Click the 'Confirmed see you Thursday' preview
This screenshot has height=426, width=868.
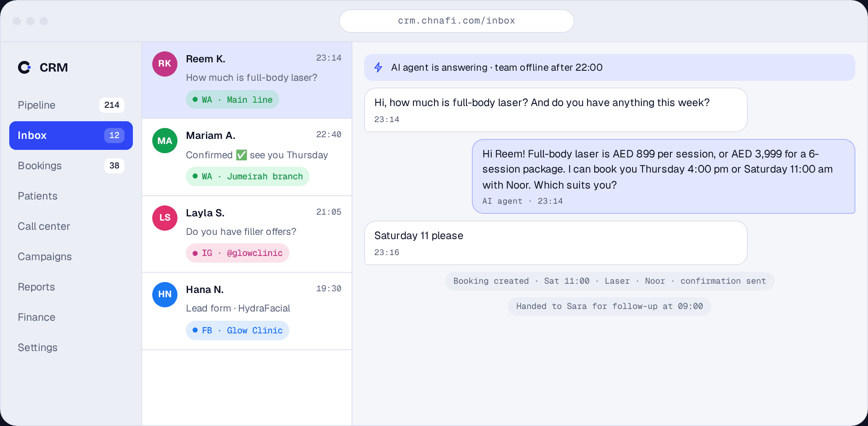click(x=257, y=155)
